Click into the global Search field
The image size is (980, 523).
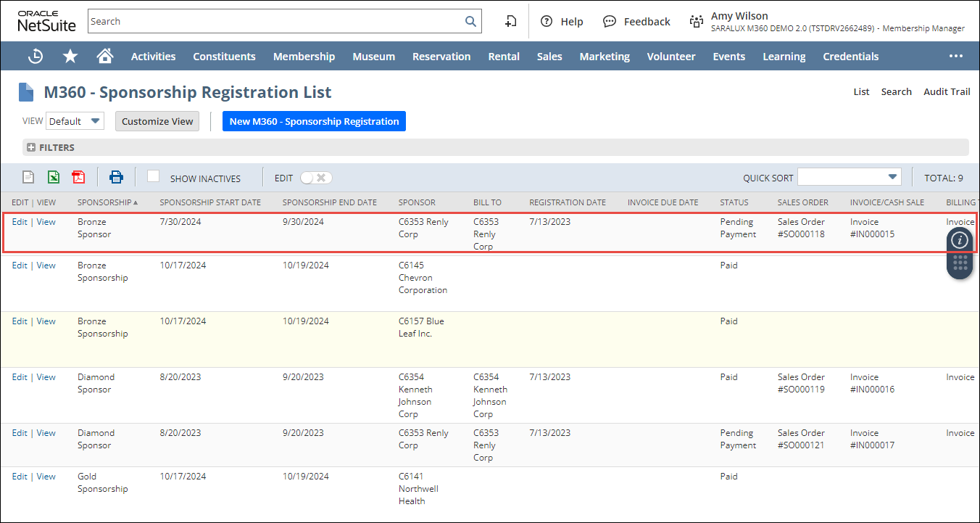point(275,22)
